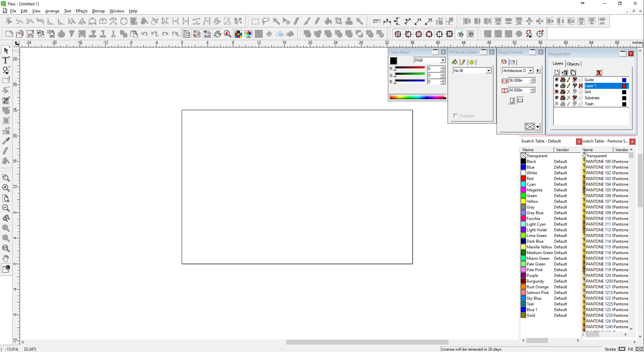The height and width of the screenshot is (352, 644).
Task: Add new layer in DesignEditor
Action: tap(557, 72)
